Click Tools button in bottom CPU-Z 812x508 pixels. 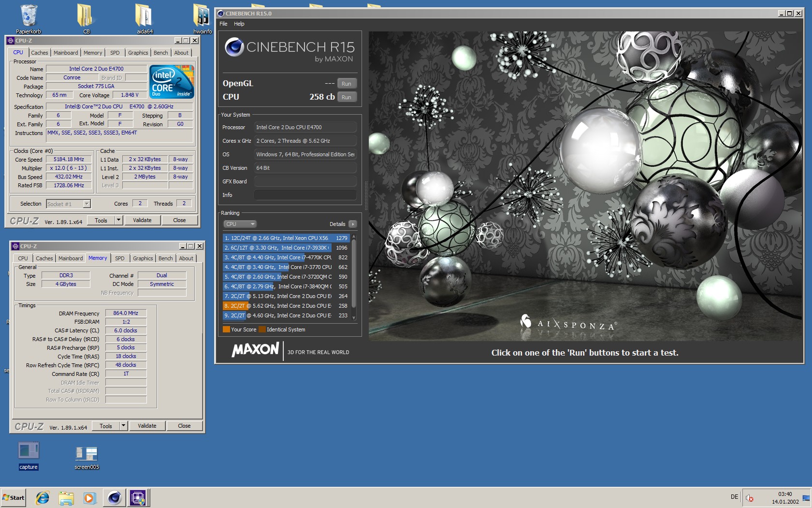click(x=106, y=426)
